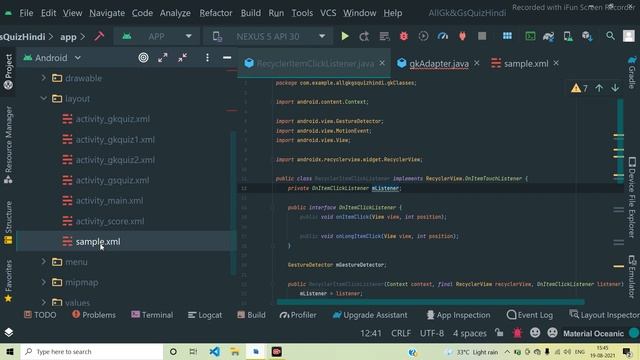The height and width of the screenshot is (360, 640).
Task: Expand the menu folder
Action: 43,262
